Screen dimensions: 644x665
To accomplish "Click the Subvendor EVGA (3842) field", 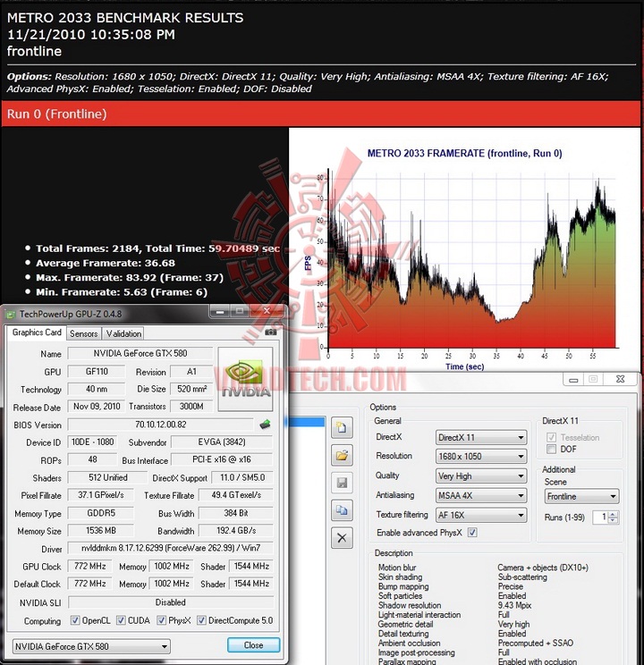I will (222, 442).
